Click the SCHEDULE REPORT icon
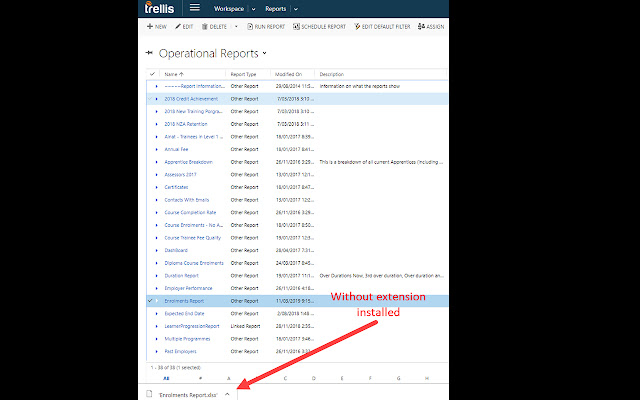640x400 pixels. [x=296, y=27]
